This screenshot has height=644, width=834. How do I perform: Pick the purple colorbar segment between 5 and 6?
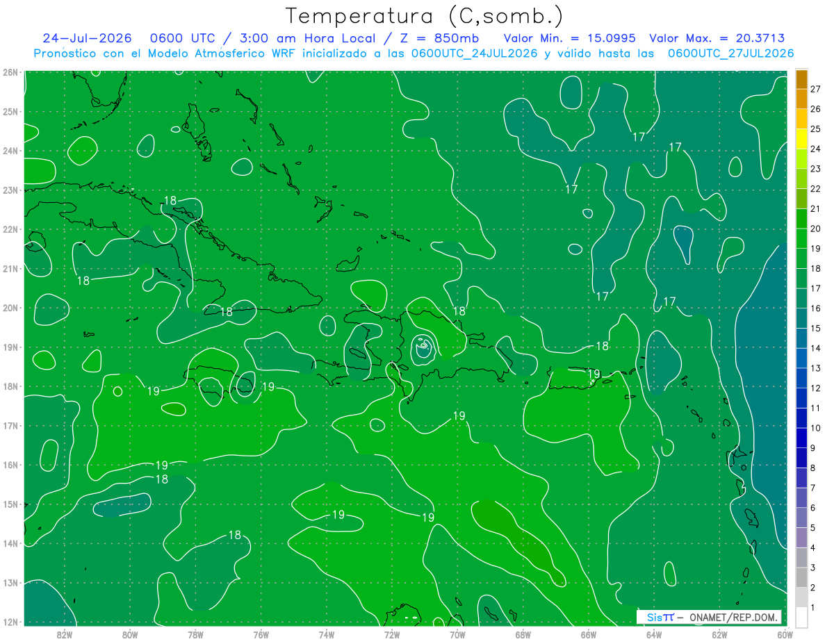(x=801, y=518)
